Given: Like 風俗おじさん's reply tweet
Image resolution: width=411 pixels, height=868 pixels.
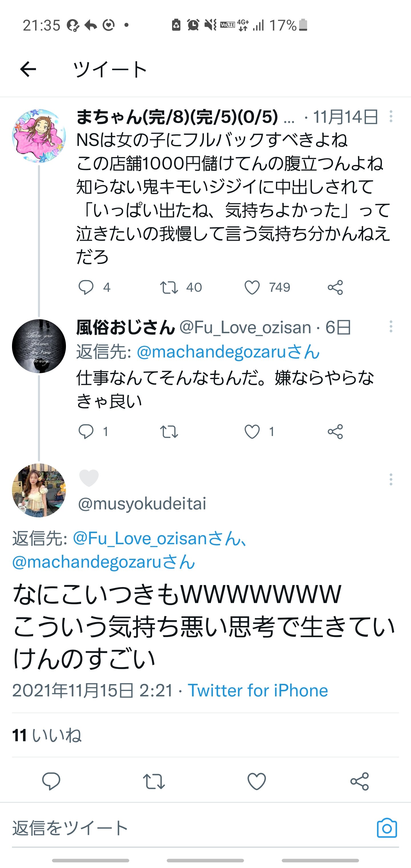Looking at the screenshot, I should point(252,432).
